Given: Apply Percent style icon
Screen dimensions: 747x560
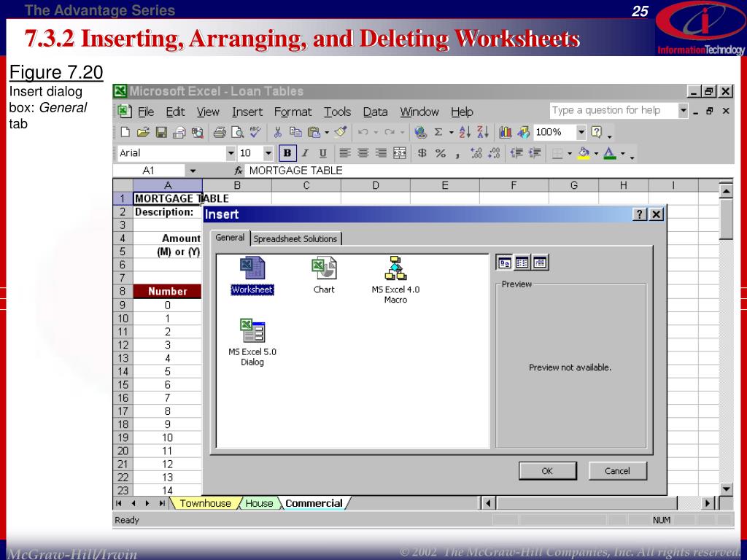Looking at the screenshot, I should [x=441, y=153].
